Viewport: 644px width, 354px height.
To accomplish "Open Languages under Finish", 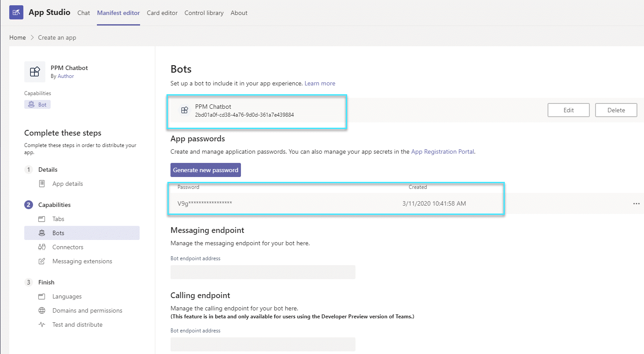I will click(67, 296).
